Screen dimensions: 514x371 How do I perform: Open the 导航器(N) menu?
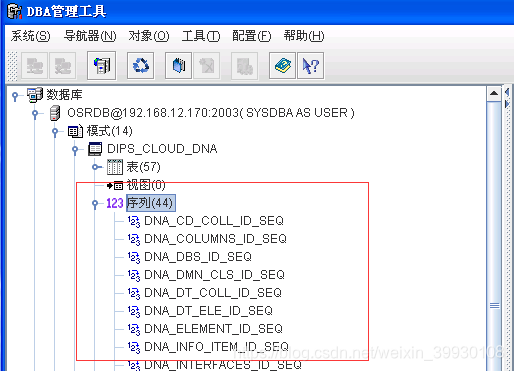click(x=90, y=36)
